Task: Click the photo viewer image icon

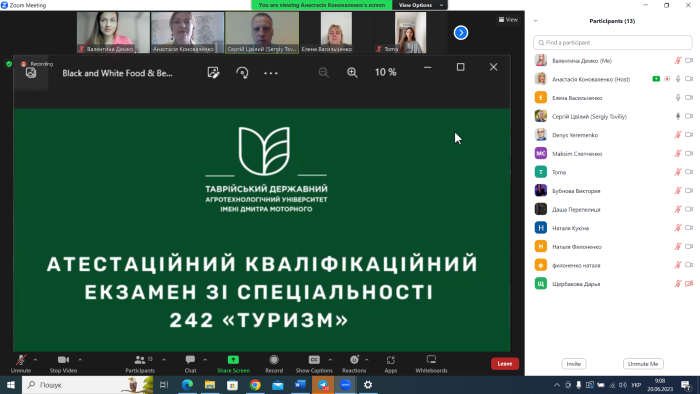Action: click(31, 73)
